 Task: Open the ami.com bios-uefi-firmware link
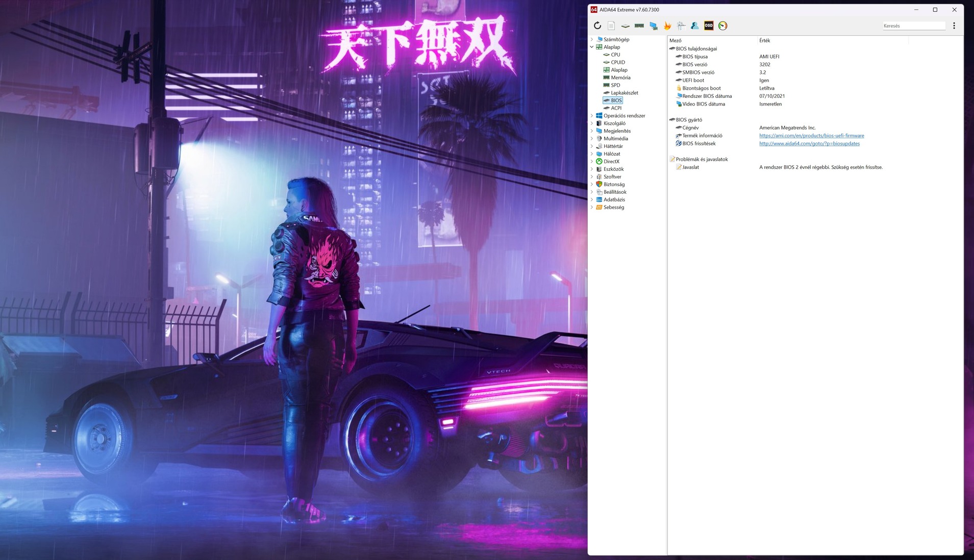pos(812,136)
